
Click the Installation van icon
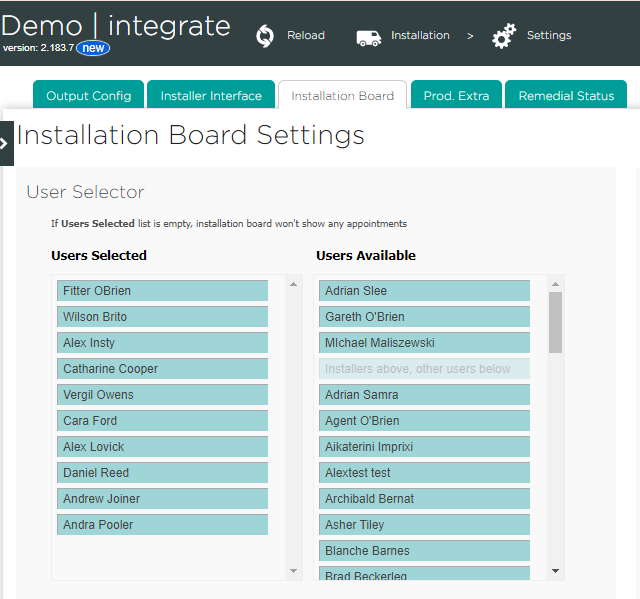point(369,37)
